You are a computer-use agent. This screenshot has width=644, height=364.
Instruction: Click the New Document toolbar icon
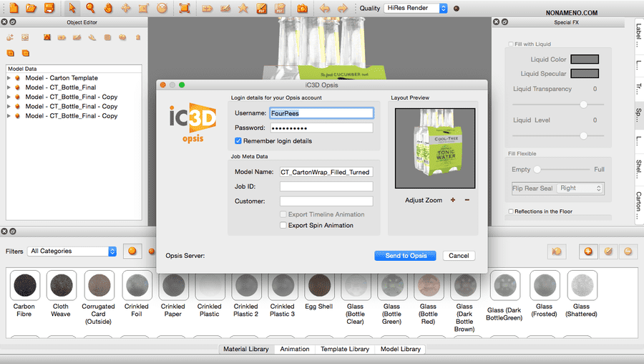[14, 9]
